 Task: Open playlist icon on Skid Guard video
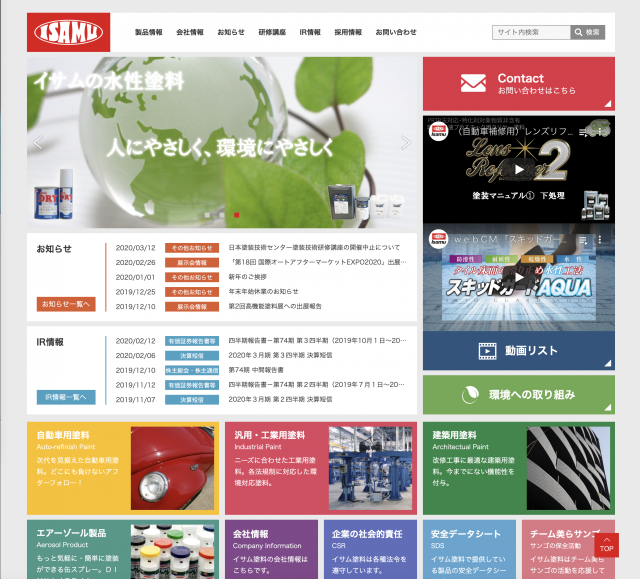point(583,240)
